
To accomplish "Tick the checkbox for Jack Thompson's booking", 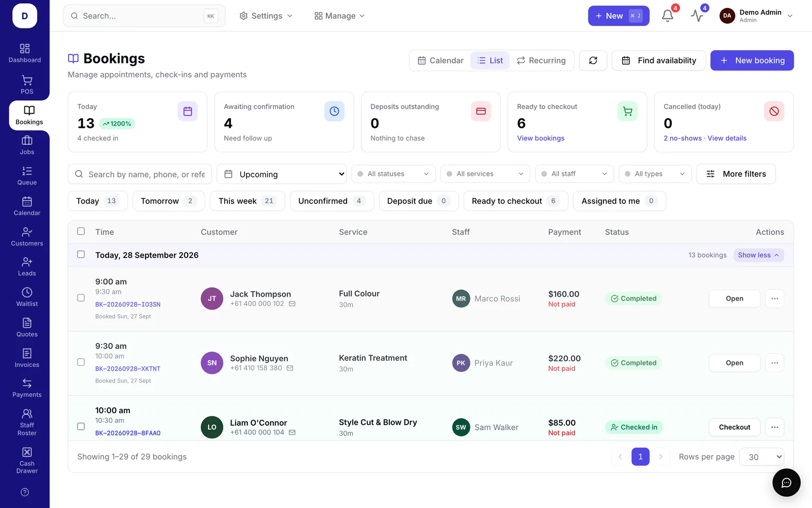I will click(81, 298).
